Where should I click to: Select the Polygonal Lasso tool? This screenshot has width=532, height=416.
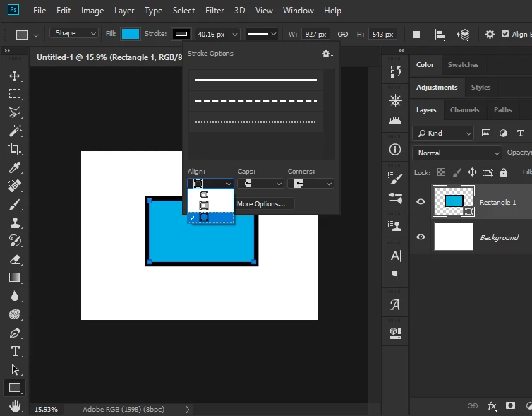click(x=15, y=112)
